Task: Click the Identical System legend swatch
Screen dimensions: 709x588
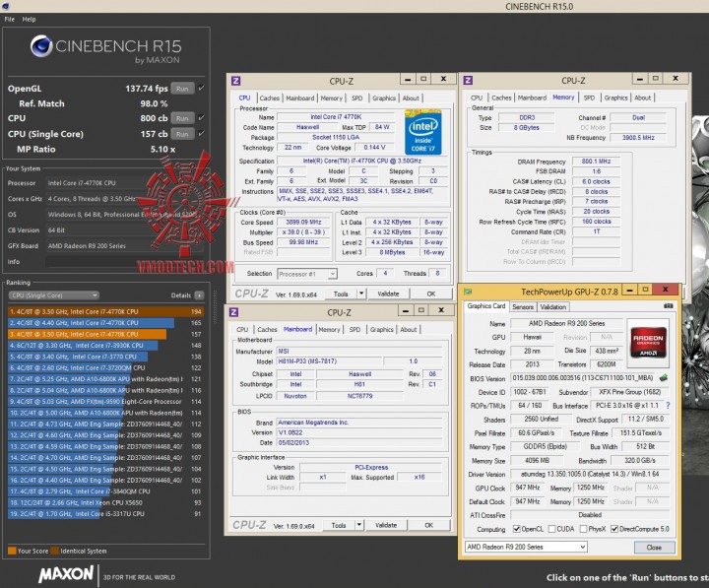Action: coord(55,551)
